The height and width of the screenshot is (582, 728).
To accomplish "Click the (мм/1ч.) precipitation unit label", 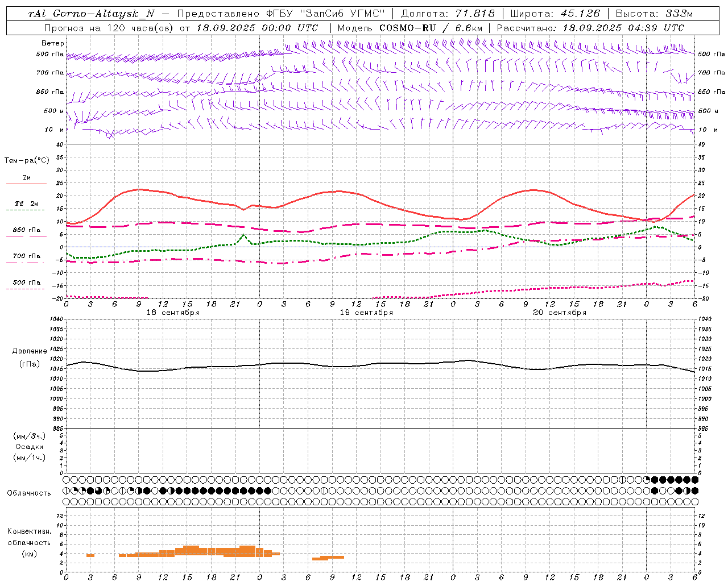I will pyautogui.click(x=30, y=458).
